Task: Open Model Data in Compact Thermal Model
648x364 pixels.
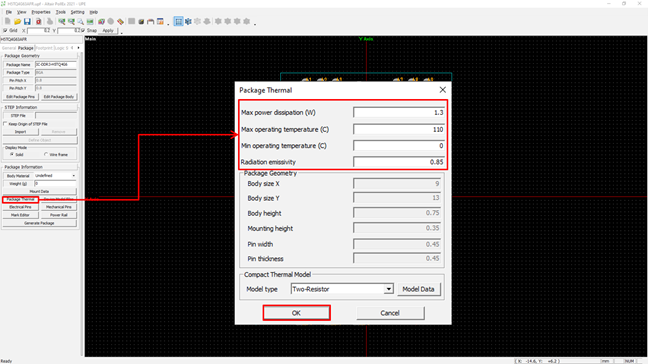Action: coord(419,289)
